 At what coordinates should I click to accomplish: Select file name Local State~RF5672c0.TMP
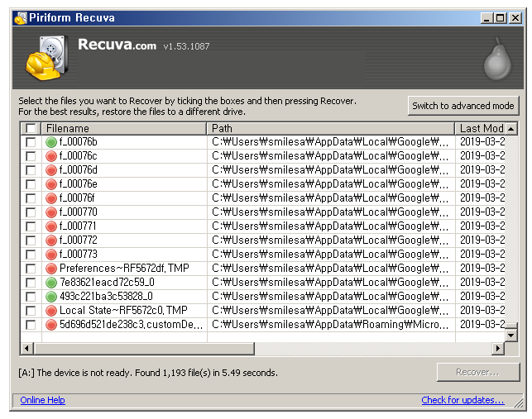coord(123,311)
